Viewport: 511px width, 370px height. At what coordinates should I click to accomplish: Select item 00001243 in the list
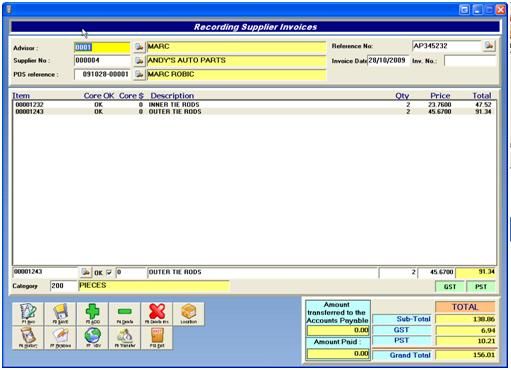coord(254,112)
